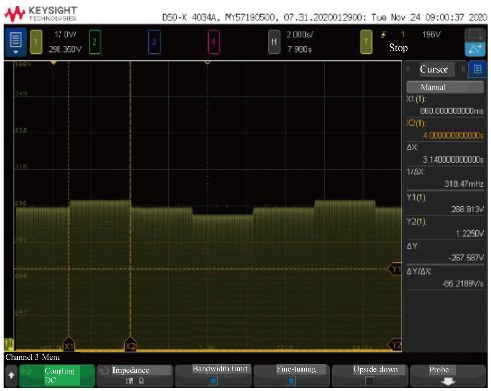Click the 7.980s horizontal delay value
The width and height of the screenshot is (491, 391).
pos(299,49)
